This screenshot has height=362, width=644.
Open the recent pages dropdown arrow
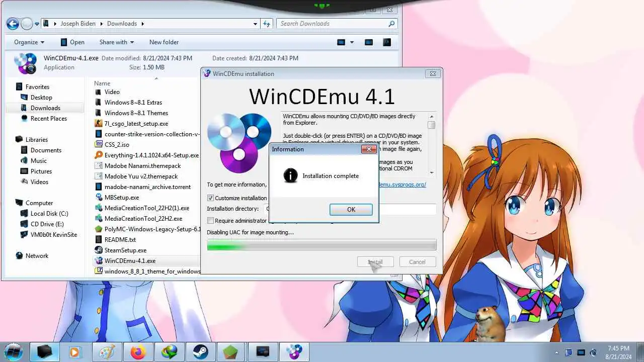[x=37, y=24]
